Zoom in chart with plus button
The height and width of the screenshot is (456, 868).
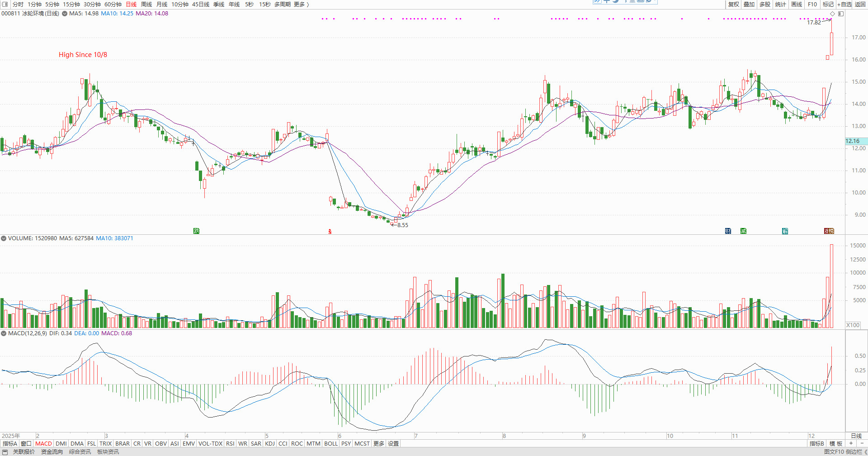pos(851,444)
